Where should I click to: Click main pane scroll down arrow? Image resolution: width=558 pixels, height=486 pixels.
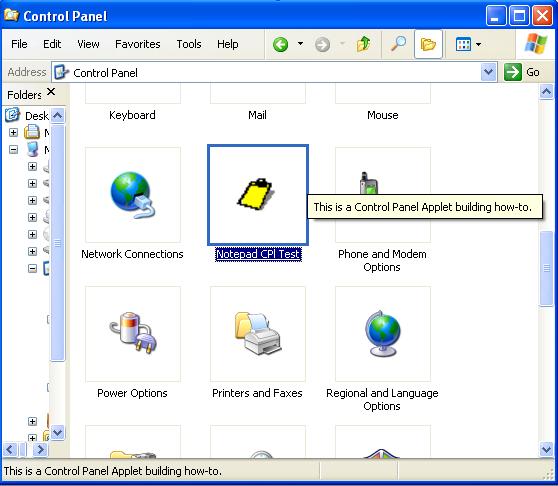[x=547, y=449]
